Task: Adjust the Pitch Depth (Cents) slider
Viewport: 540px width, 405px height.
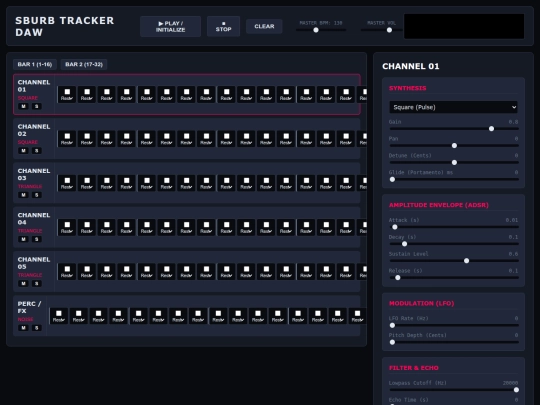Action: (x=454, y=342)
